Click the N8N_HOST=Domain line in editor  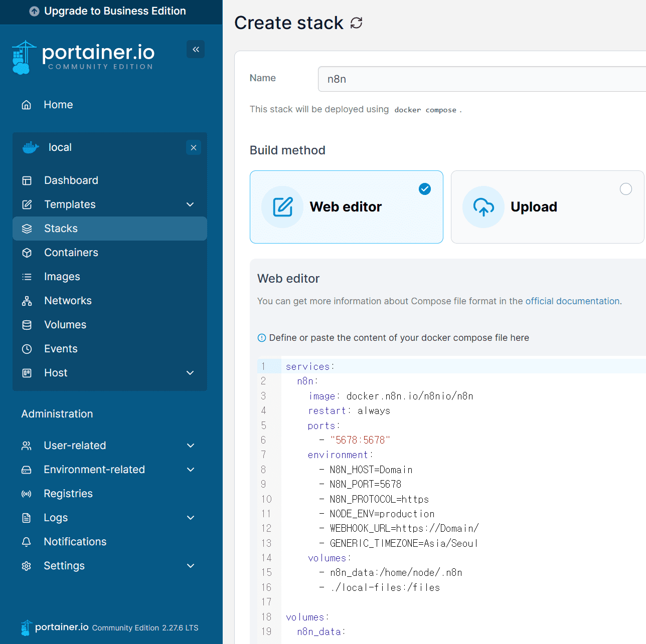pos(371,470)
